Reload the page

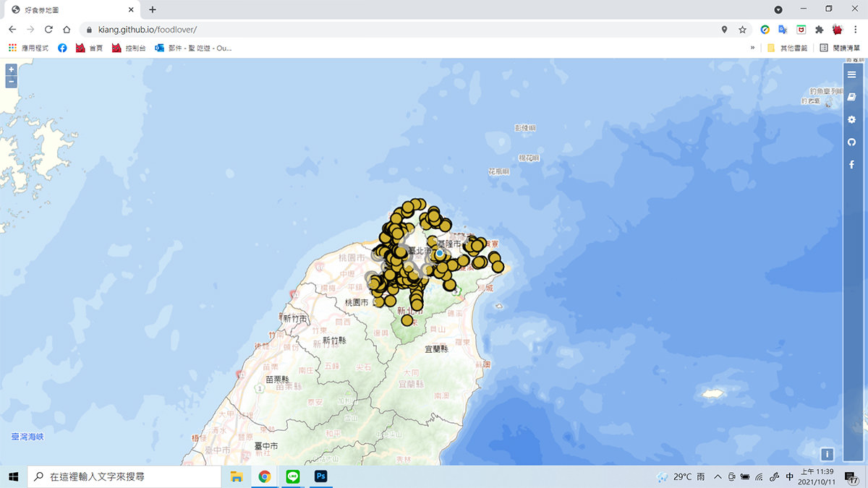pyautogui.click(x=48, y=30)
